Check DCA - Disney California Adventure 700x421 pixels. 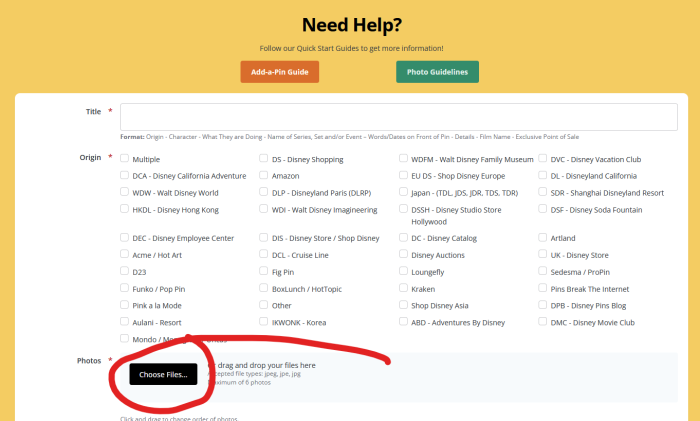(x=124, y=176)
